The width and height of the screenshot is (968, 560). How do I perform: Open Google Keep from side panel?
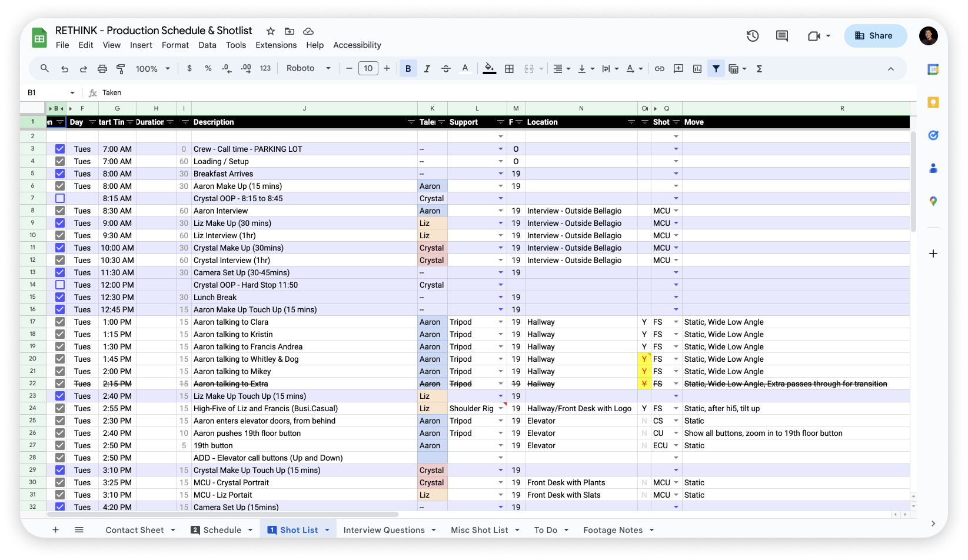pos(933,102)
